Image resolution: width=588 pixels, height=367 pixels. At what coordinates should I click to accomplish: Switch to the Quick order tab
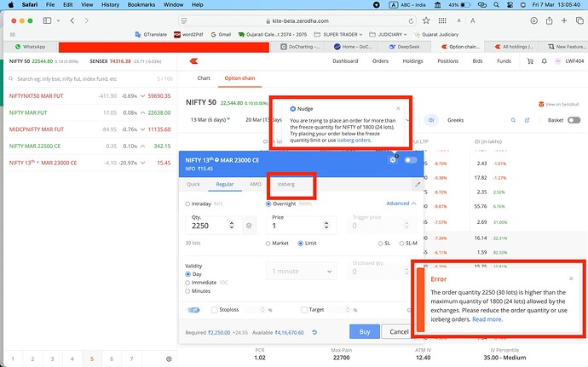193,184
